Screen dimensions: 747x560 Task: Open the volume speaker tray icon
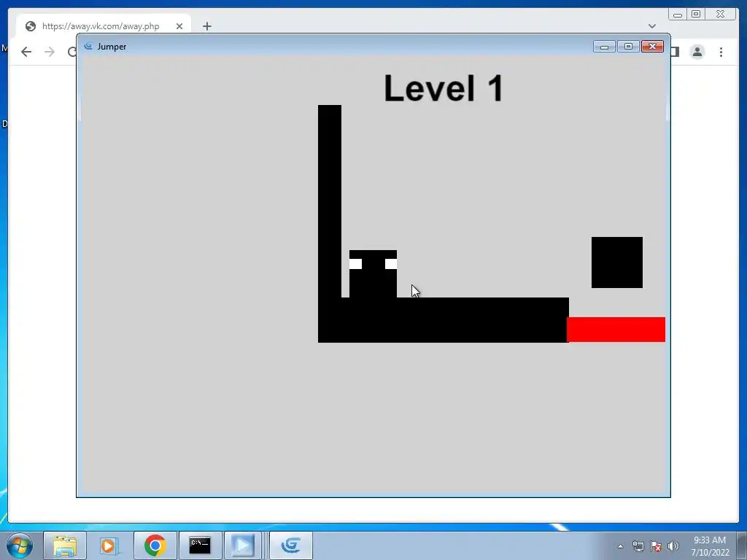(673, 546)
